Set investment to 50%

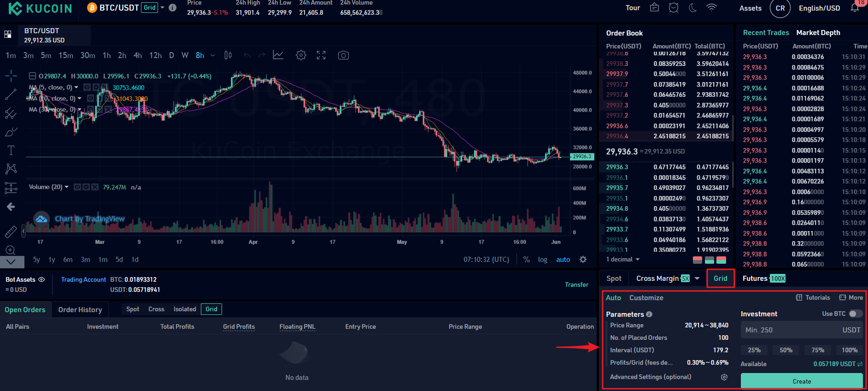point(786,350)
